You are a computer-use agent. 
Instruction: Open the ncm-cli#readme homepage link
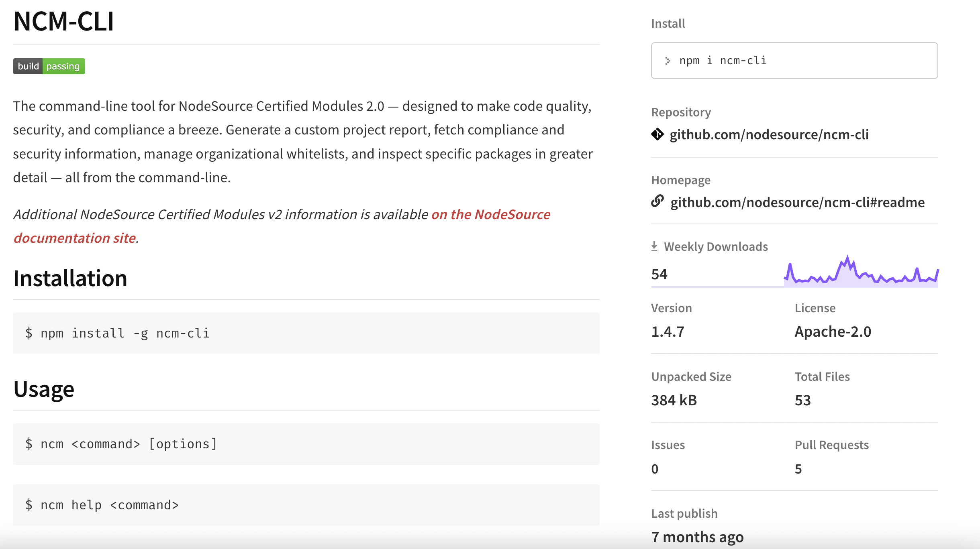point(797,202)
